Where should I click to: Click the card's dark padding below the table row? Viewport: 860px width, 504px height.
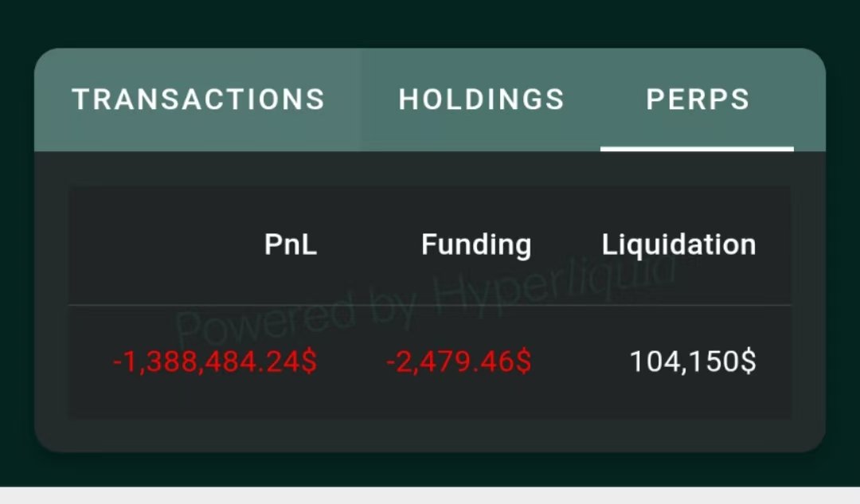[x=429, y=435]
